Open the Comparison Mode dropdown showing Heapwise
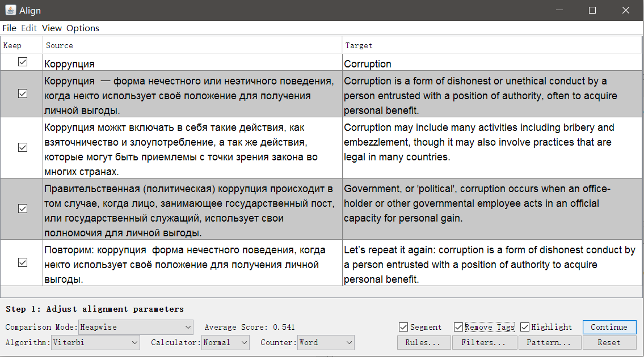The image size is (644, 357). coord(136,327)
